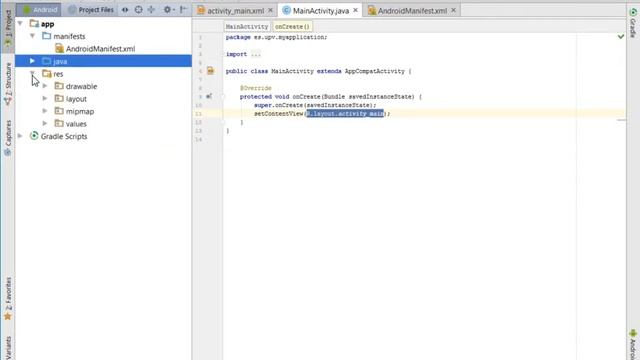
Task: Expand the drawable folder
Action: click(x=45, y=86)
